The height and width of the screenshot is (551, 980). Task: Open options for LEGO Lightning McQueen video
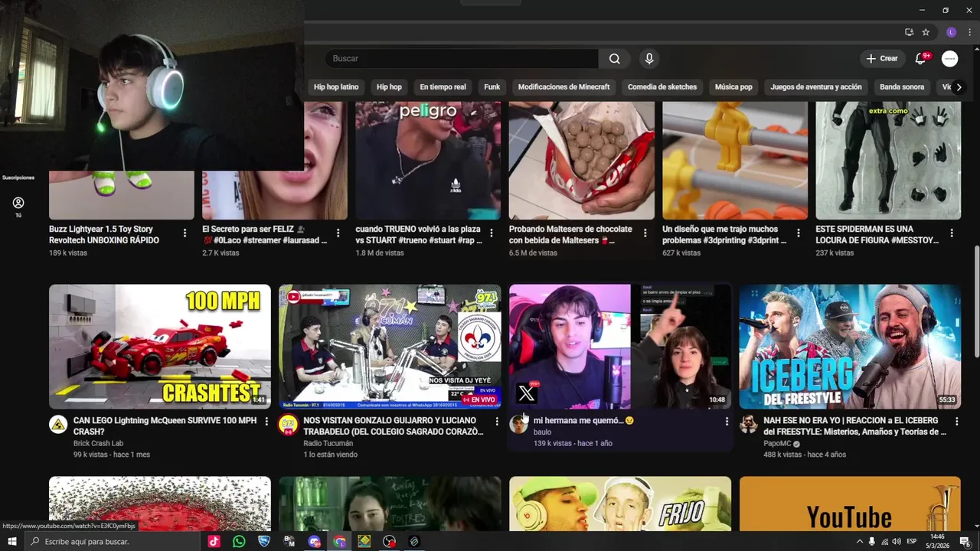pos(266,422)
